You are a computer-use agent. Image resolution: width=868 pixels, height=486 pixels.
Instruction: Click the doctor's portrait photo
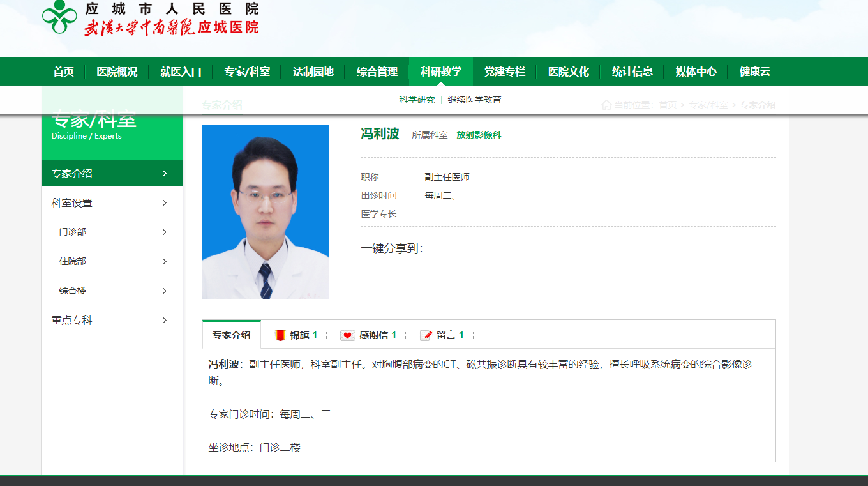tap(266, 211)
